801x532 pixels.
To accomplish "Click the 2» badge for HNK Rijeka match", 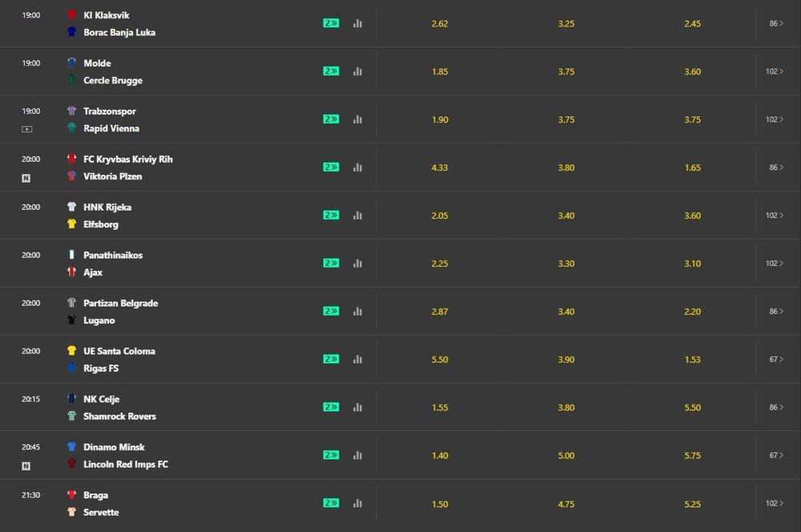I will tap(331, 216).
